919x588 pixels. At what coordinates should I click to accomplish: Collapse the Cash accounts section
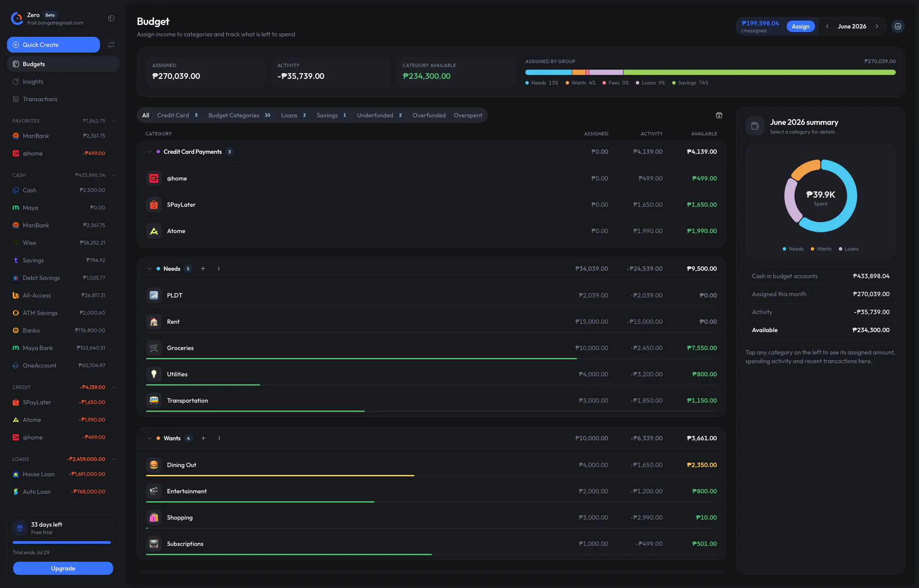click(114, 175)
